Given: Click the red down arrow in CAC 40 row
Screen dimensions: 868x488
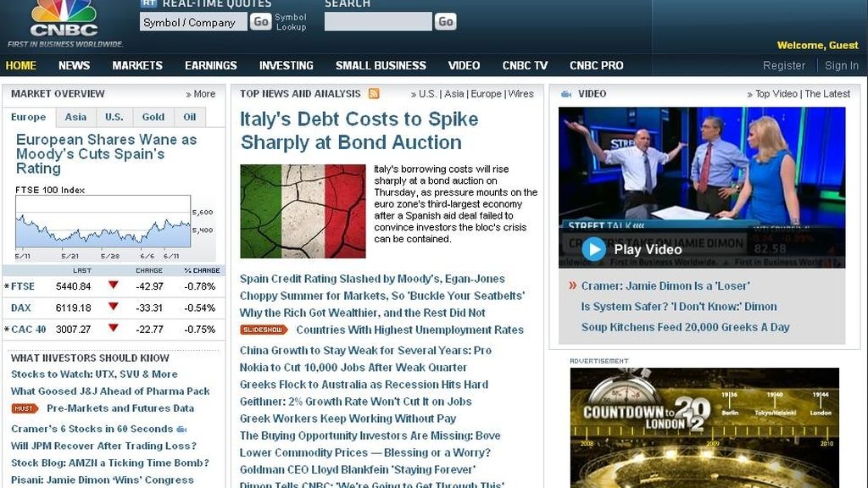Looking at the screenshot, I should tap(114, 328).
